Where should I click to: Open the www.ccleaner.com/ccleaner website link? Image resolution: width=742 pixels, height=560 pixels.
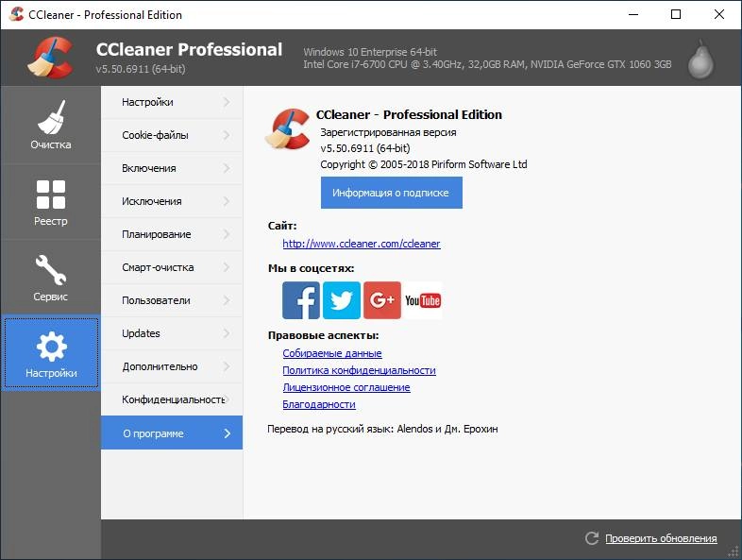[361, 244]
